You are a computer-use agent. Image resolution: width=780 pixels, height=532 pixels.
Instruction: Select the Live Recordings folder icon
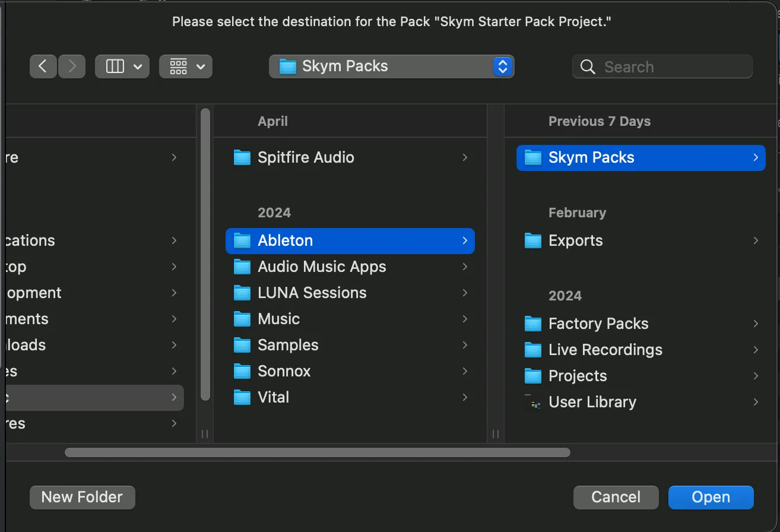[533, 350]
